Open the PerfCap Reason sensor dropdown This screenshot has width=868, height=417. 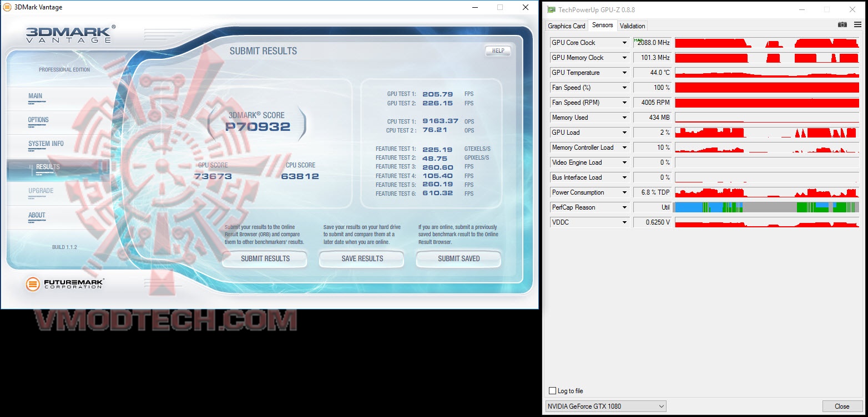click(624, 207)
